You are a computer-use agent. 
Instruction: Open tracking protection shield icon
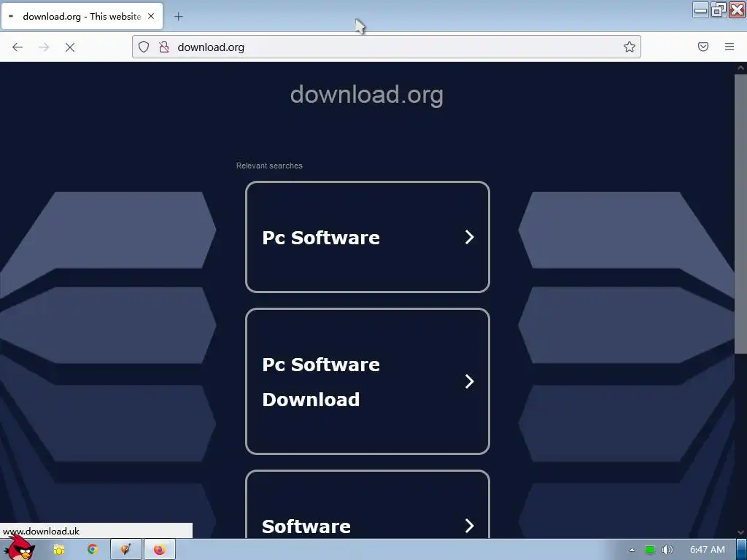(144, 47)
